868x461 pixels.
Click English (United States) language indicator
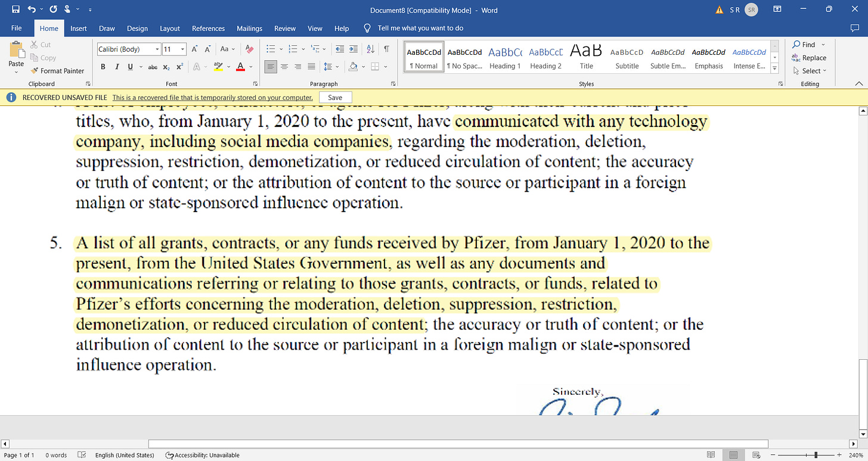tap(125, 455)
